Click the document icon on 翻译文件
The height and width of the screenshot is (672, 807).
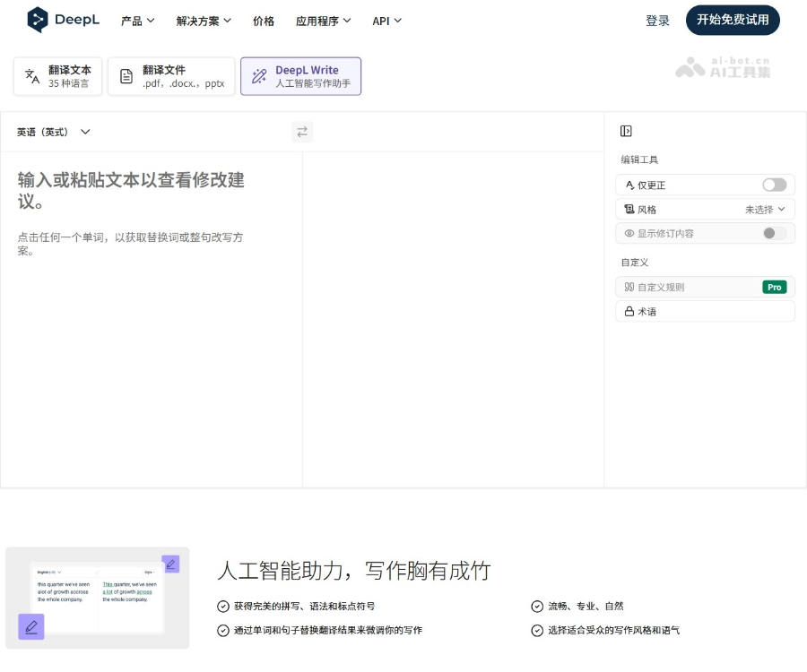pyautogui.click(x=126, y=76)
